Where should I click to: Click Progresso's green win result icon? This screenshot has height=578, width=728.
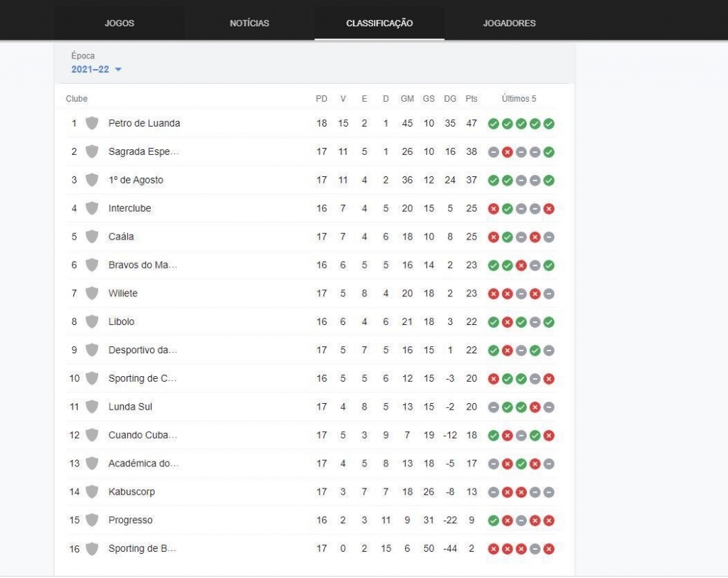(x=493, y=520)
